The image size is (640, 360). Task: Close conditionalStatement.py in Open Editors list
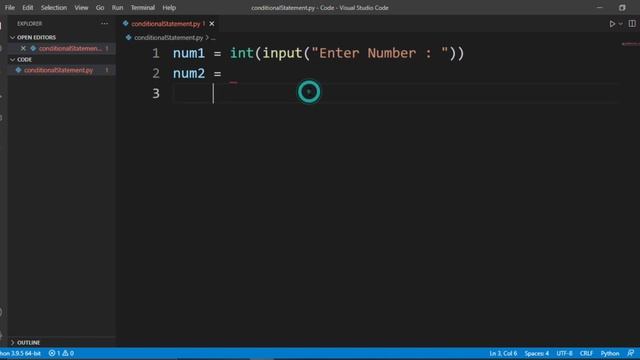[x=23, y=48]
